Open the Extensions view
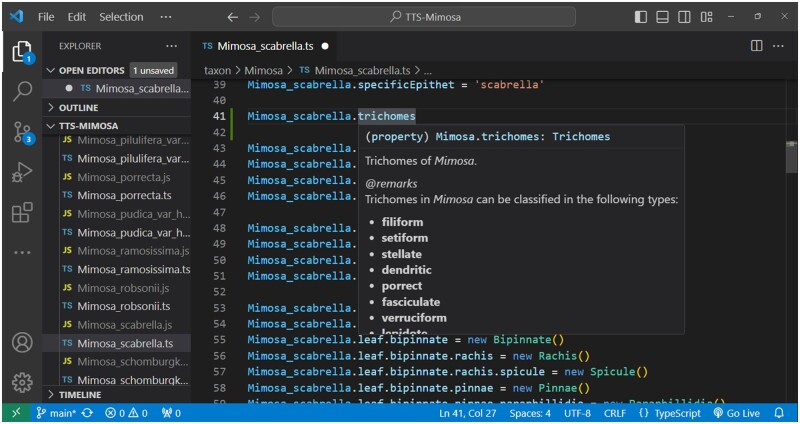 (22, 212)
